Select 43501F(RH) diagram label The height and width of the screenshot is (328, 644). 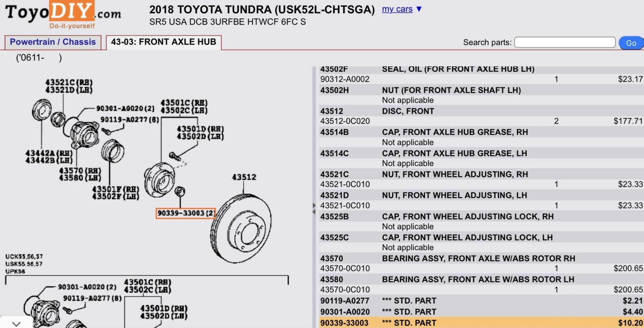click(x=116, y=189)
